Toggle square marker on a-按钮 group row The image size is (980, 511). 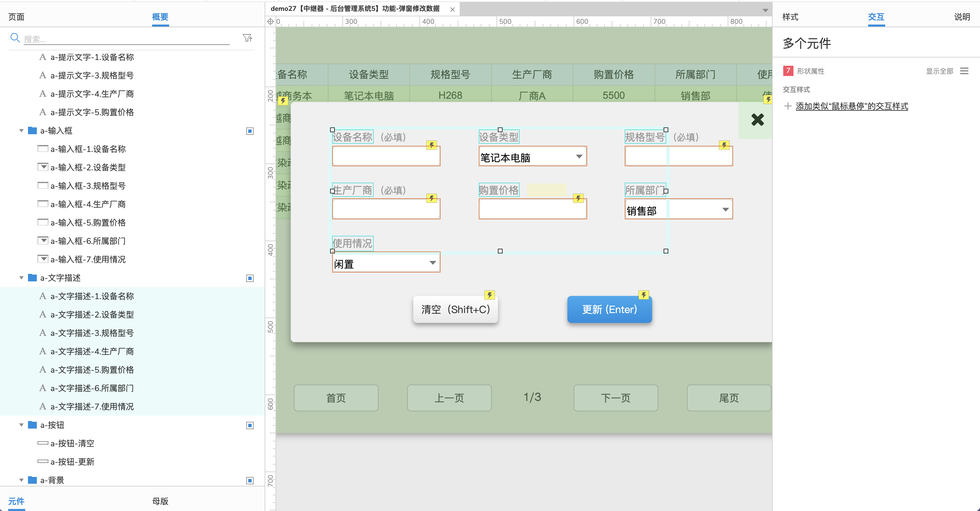click(250, 425)
